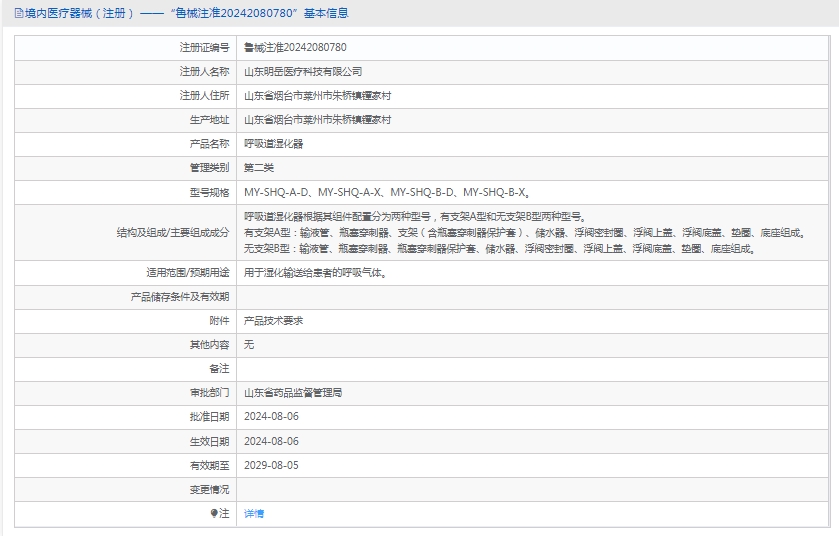Click the intended use text 用于湿化输送给患者的呼吸气体

tap(315, 272)
